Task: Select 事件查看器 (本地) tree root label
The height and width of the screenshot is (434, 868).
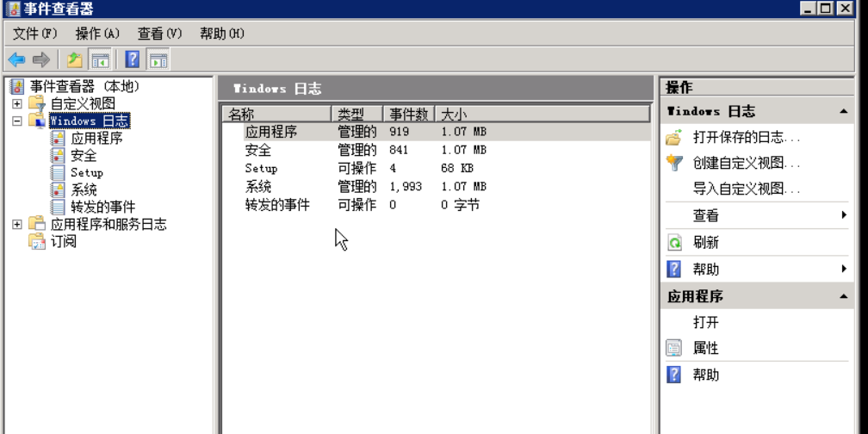Action: (x=84, y=86)
